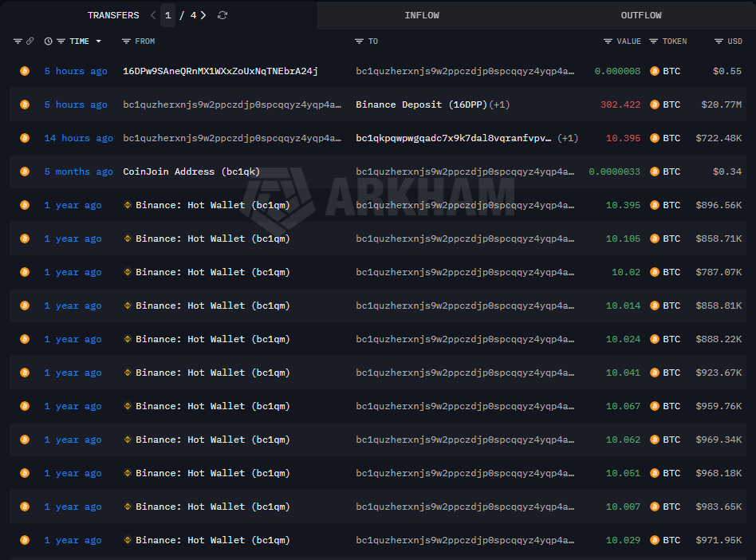The image size is (756, 560).
Task: Open the FROM column filter icon
Action: tap(126, 41)
